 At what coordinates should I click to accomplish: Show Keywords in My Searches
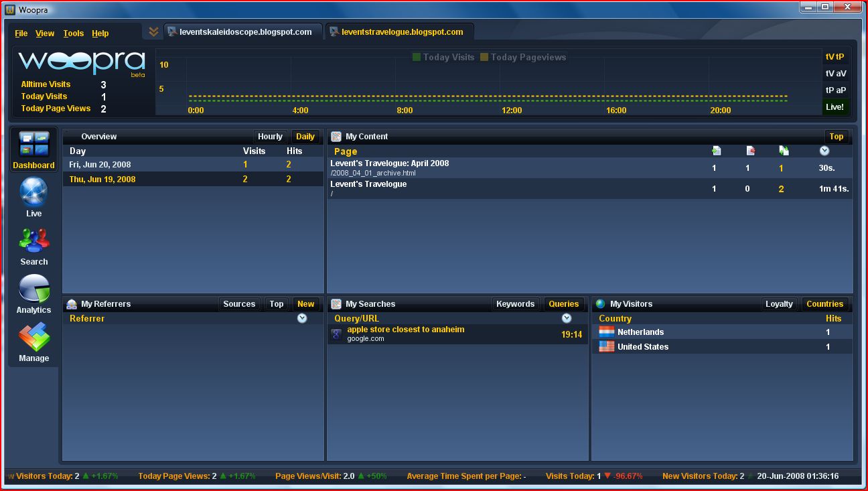[x=515, y=303]
